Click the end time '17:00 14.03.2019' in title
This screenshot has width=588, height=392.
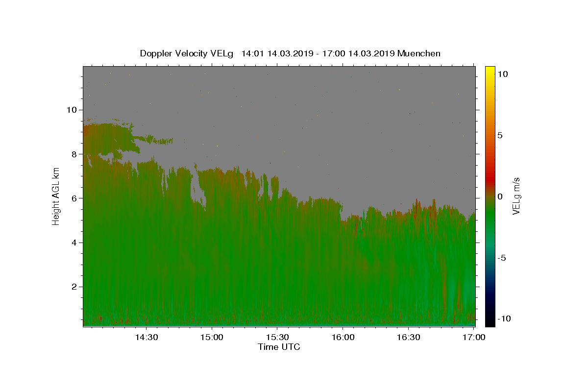pos(359,53)
